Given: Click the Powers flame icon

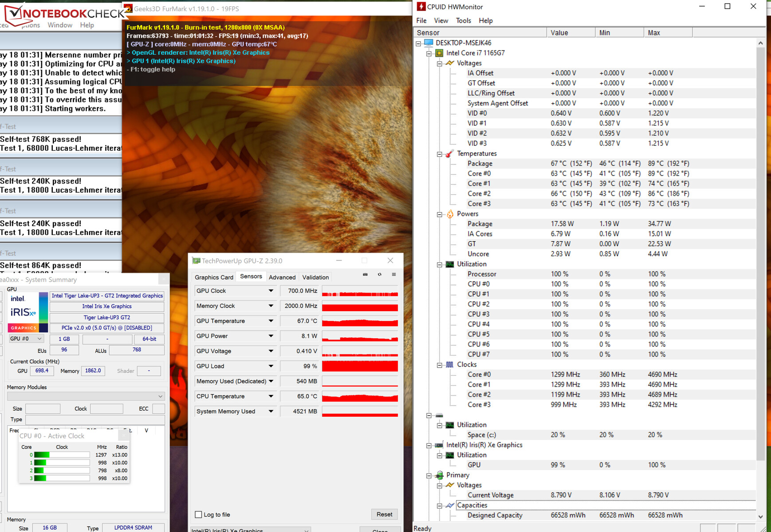Looking at the screenshot, I should click(450, 214).
